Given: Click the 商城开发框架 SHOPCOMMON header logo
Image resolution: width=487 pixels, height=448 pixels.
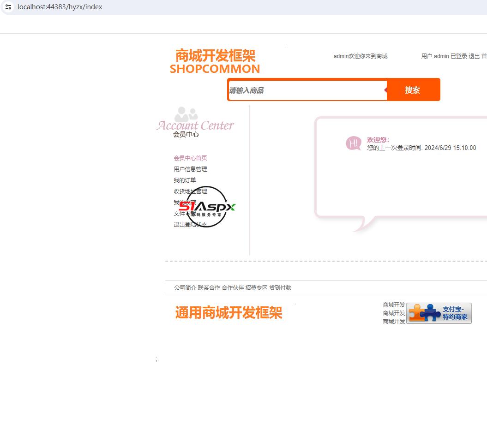Looking at the screenshot, I should 215,61.
